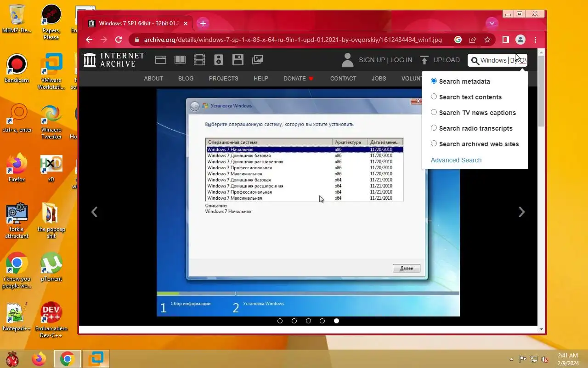Select the fifth filled carousel dot
The image size is (588, 368).
[x=336, y=321]
